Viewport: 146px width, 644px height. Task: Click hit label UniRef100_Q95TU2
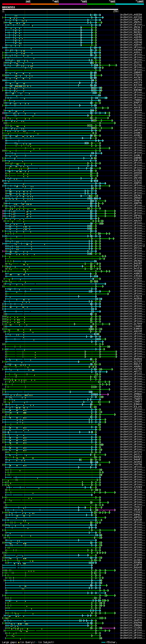[131, 176]
